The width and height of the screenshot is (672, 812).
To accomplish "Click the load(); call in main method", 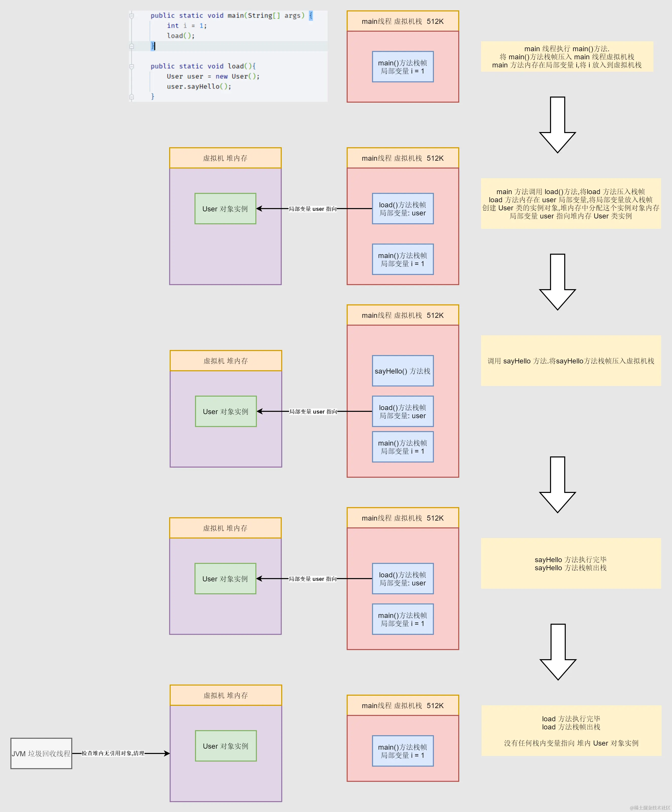I will pyautogui.click(x=181, y=35).
